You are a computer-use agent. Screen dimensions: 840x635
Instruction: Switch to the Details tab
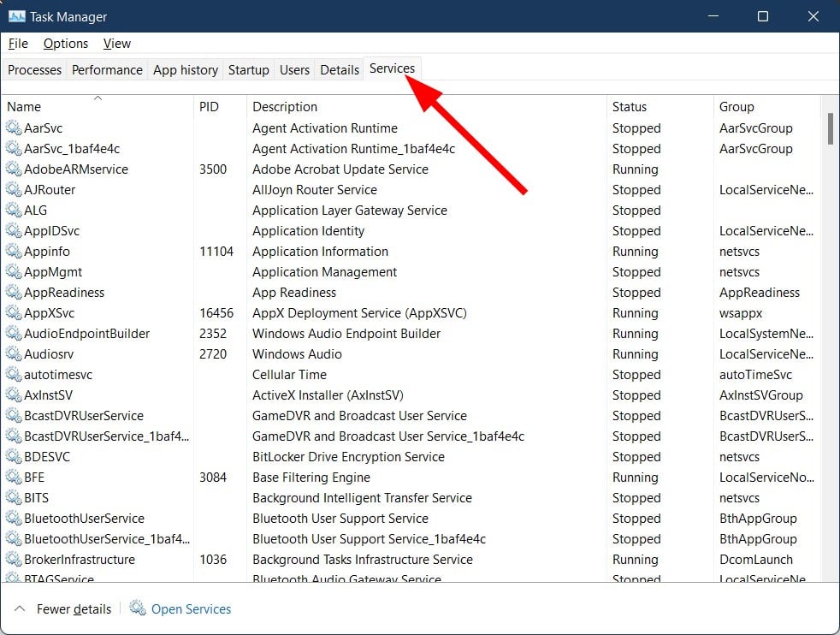click(x=340, y=69)
